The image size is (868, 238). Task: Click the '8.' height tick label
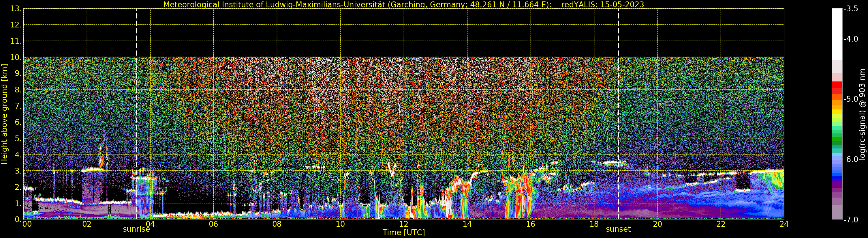18,90
